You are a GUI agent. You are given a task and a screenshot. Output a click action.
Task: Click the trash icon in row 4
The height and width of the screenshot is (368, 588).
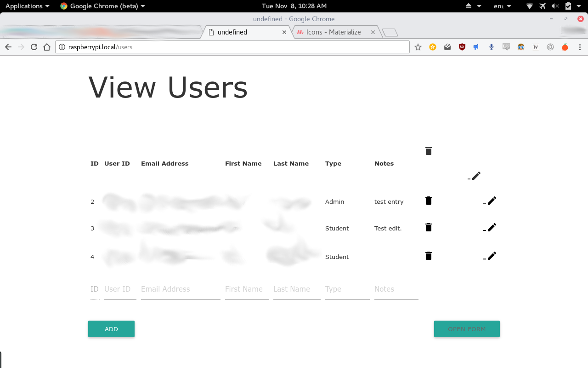pyautogui.click(x=429, y=256)
